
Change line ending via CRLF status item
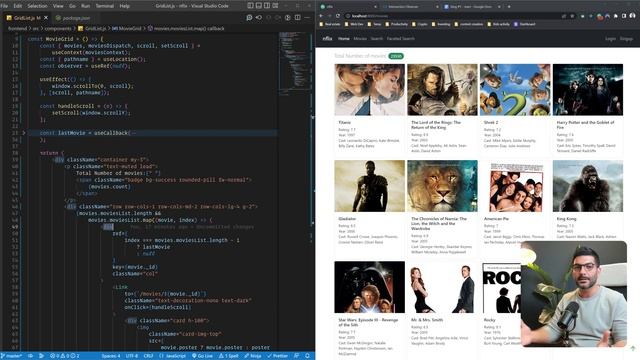(x=148, y=356)
